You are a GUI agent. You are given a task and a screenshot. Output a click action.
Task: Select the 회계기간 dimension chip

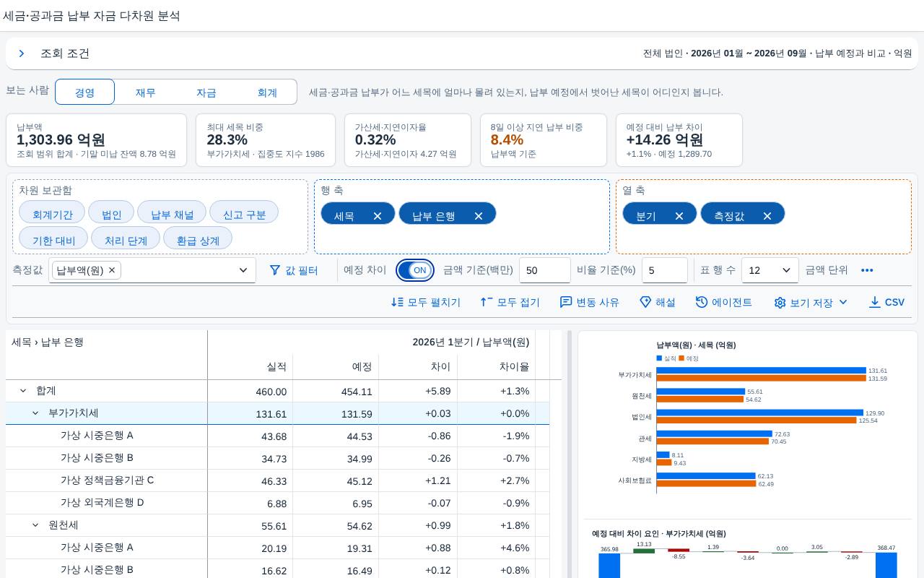point(52,213)
